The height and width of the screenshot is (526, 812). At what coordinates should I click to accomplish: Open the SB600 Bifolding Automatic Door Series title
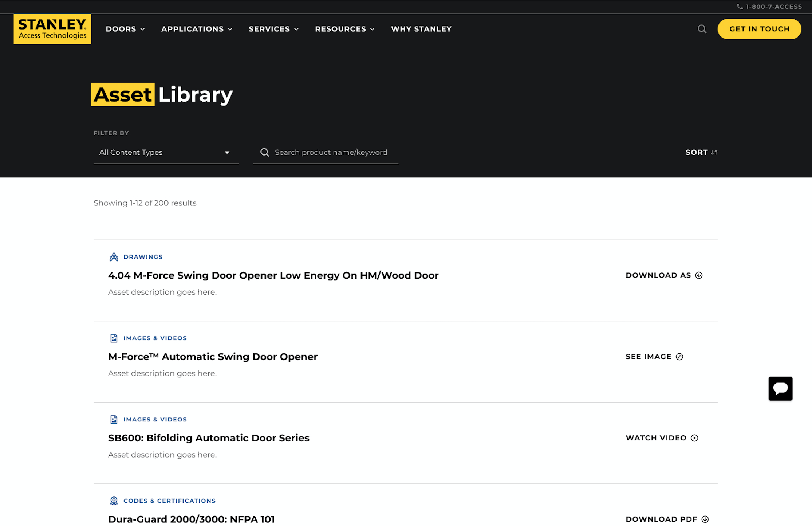click(x=209, y=438)
